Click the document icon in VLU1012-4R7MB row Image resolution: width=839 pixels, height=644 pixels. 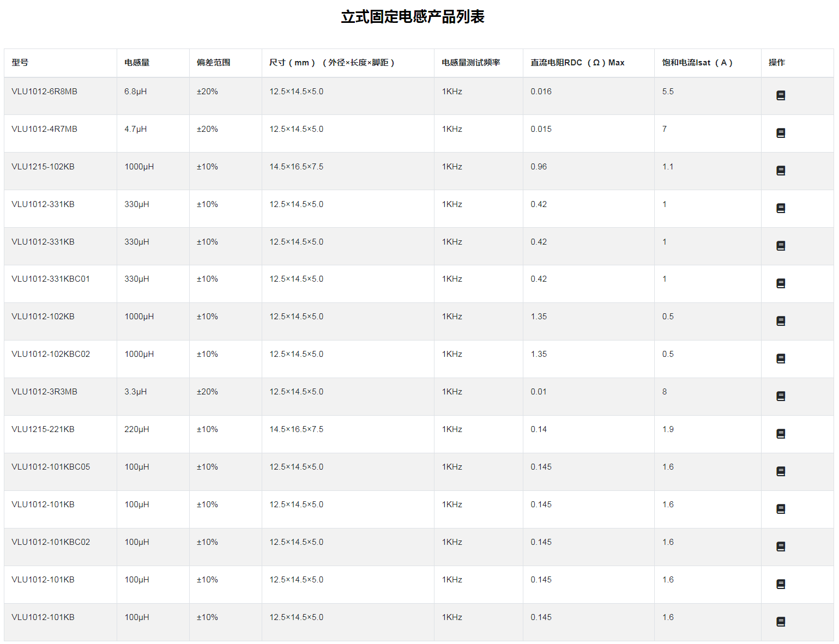pos(780,133)
